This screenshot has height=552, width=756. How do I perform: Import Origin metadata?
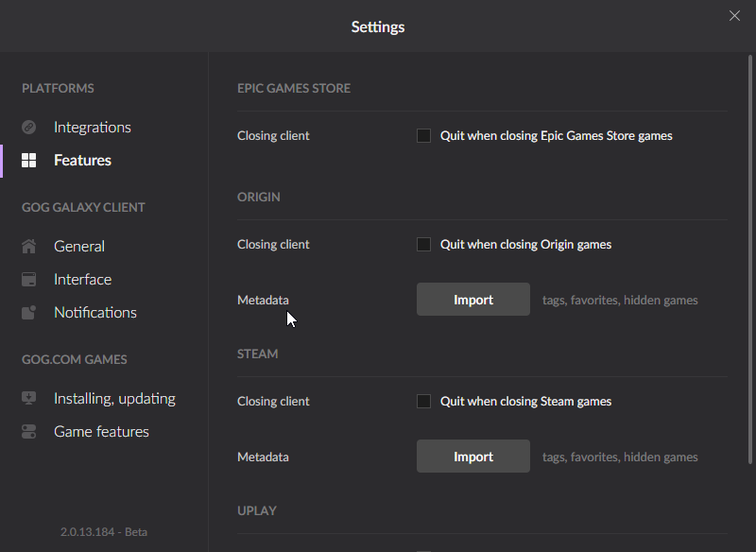pos(473,300)
